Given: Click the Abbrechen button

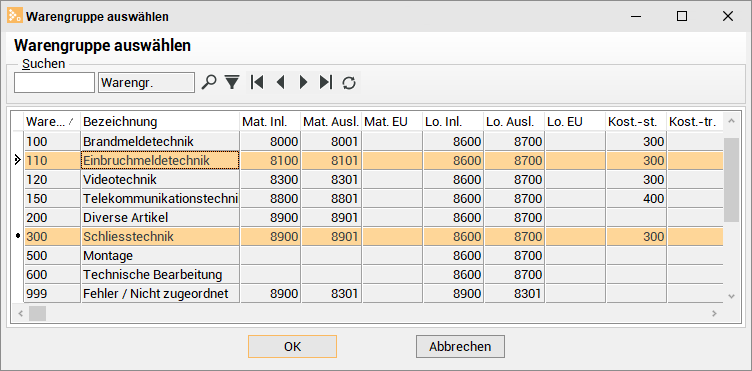Looking at the screenshot, I should pos(460,346).
